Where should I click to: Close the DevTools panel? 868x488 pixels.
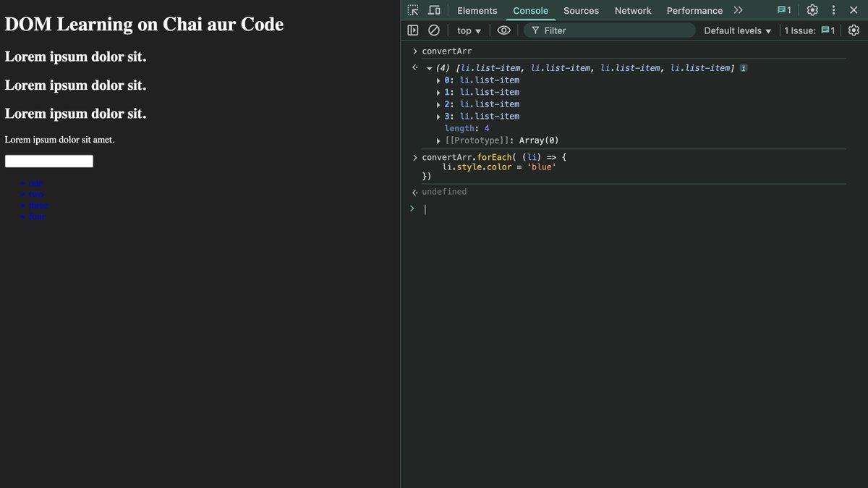[854, 10]
